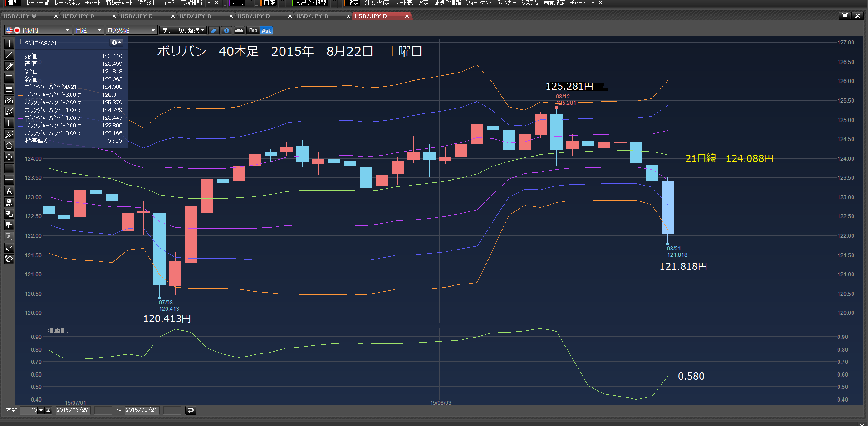This screenshot has width=868, height=426.
Task: Open the 入出金・振替 menu
Action: coord(310,3)
